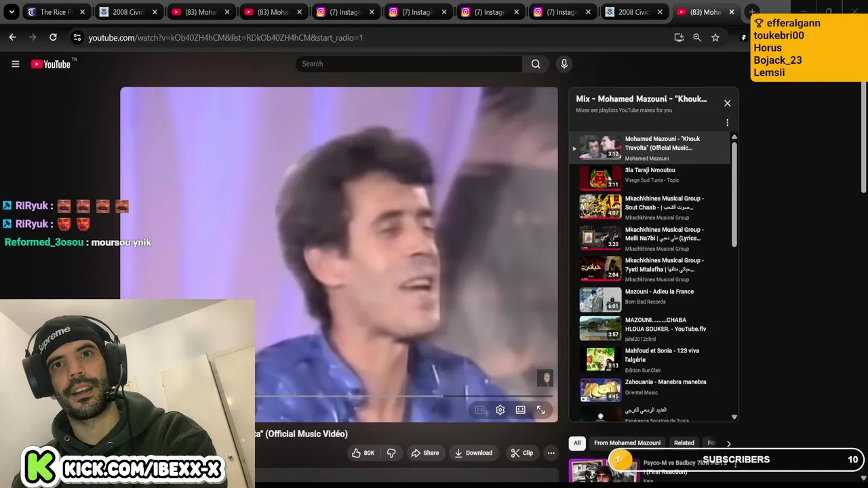Seek on the video progress bar
Screen dimensions: 868x488
coord(405,396)
